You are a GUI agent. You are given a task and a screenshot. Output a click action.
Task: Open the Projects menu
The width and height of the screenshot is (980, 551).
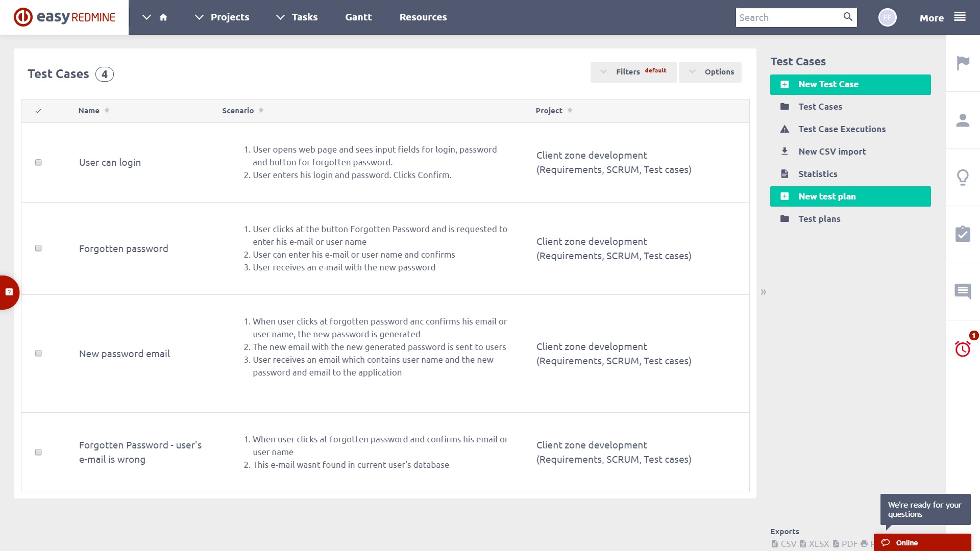[230, 17]
